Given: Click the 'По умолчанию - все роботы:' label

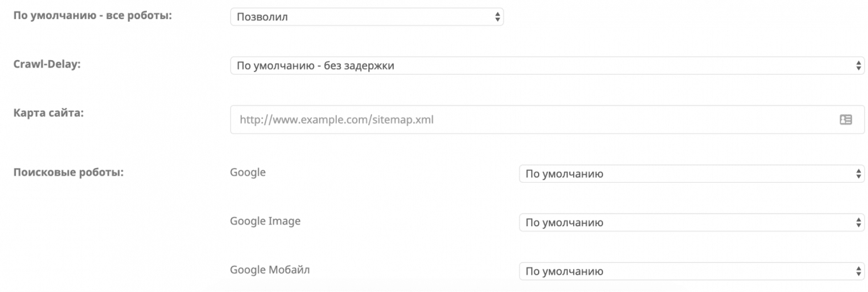Looking at the screenshot, I should (93, 15).
